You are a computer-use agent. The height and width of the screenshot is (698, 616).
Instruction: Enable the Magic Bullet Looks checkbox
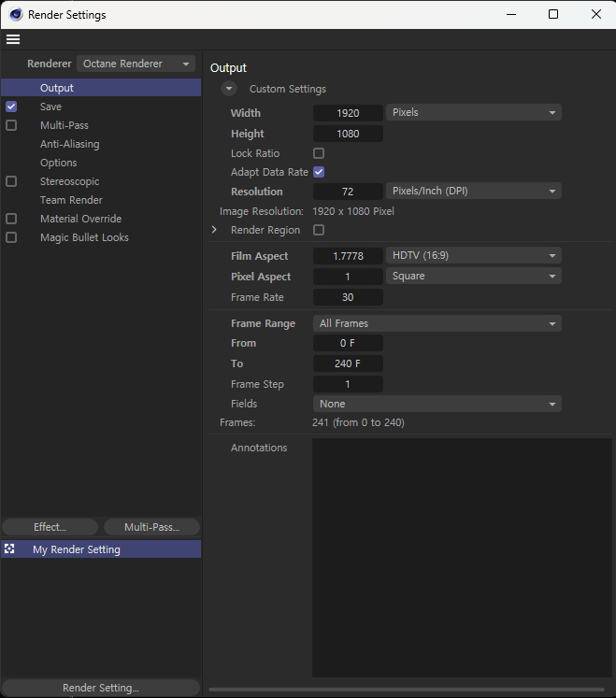coord(11,237)
